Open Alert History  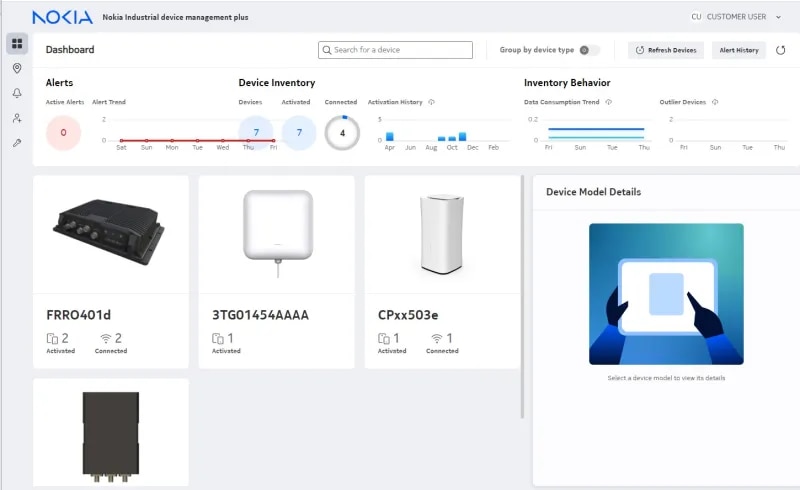(738, 50)
